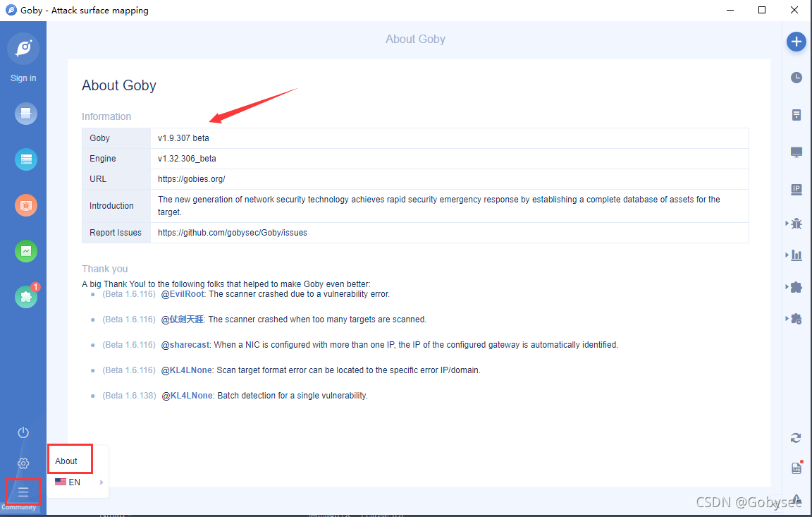Click the Introduction row label
This screenshot has height=517, width=812.
point(111,206)
